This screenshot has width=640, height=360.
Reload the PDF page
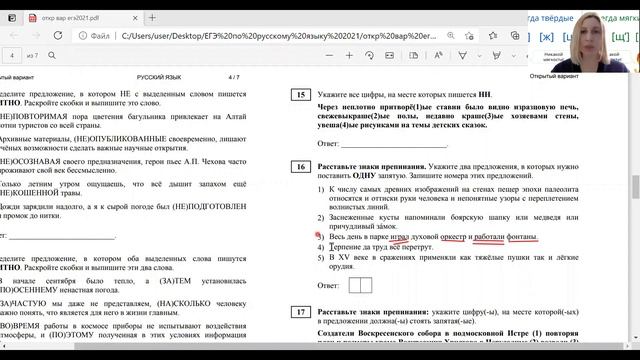58,36
